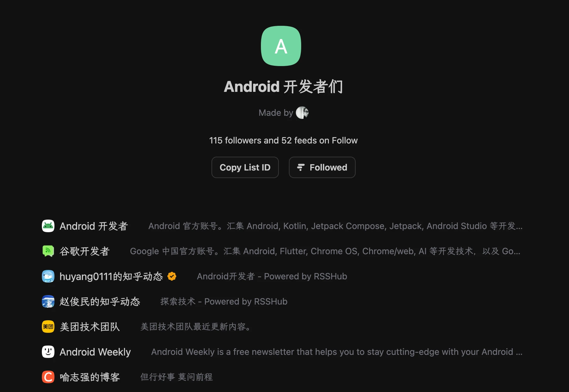Screen dimensions: 569x392
Task: Click the 赵俊民 feed avatar icon
Action: (48, 301)
